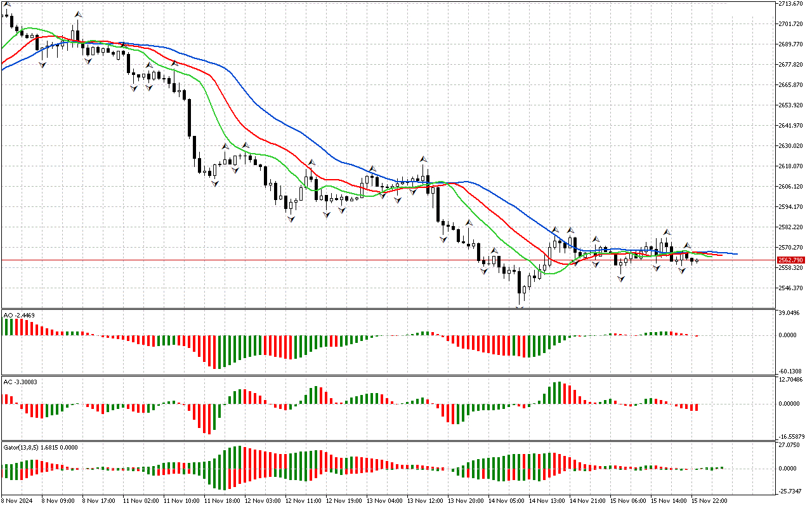
Task: Click the 2594.170 price scale label
Action: (x=791, y=207)
